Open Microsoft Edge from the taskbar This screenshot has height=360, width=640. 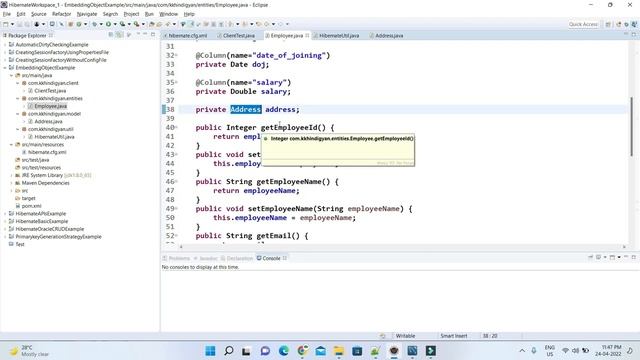284,351
